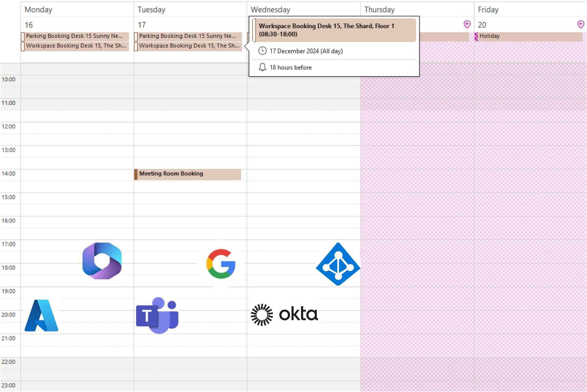
Task: Click the 21:00 time label
Action: click(x=8, y=338)
